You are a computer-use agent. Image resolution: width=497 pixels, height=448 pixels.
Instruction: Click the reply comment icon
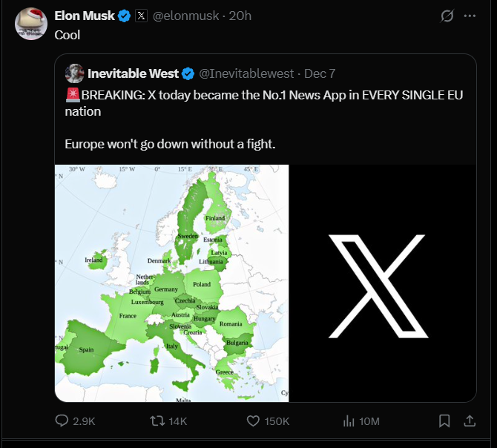(63, 421)
